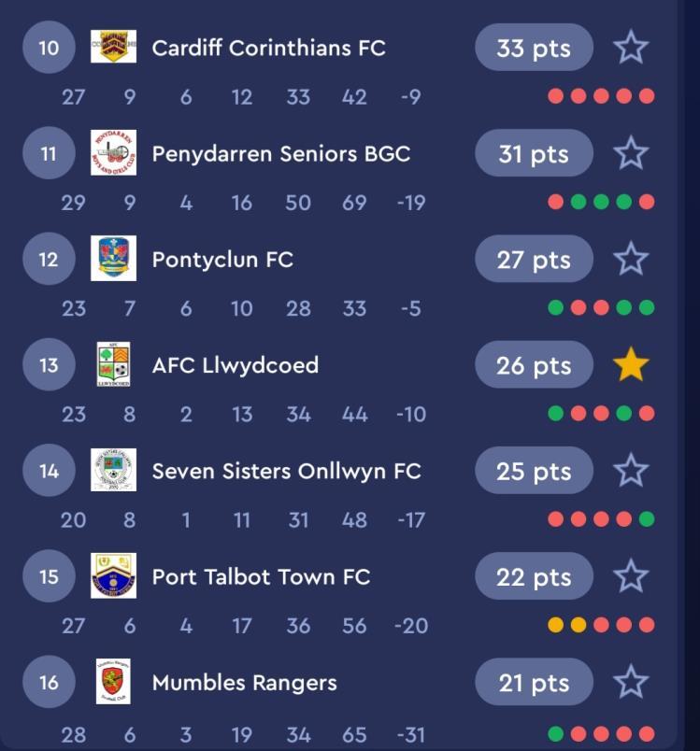Viewport: 700px width, 751px height.
Task: Click Seven Sisters Onllwyn FC logo
Action: (x=113, y=471)
